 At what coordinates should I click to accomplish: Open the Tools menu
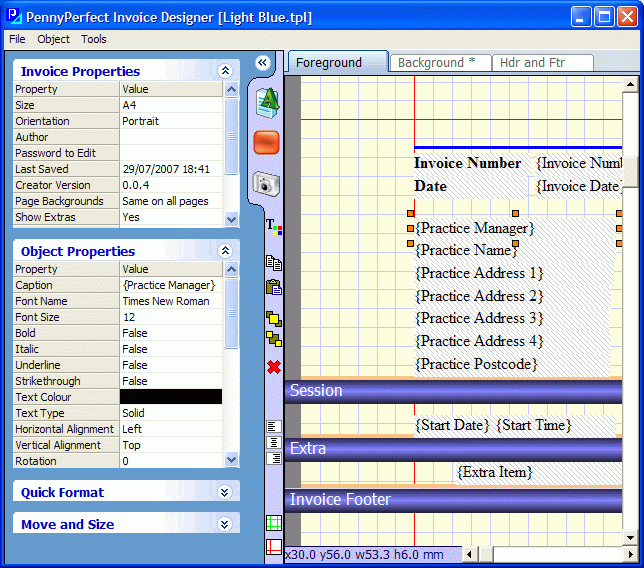[x=94, y=39]
